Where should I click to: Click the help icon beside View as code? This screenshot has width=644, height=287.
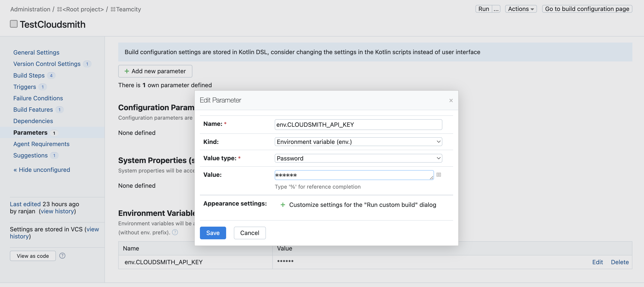pos(62,255)
